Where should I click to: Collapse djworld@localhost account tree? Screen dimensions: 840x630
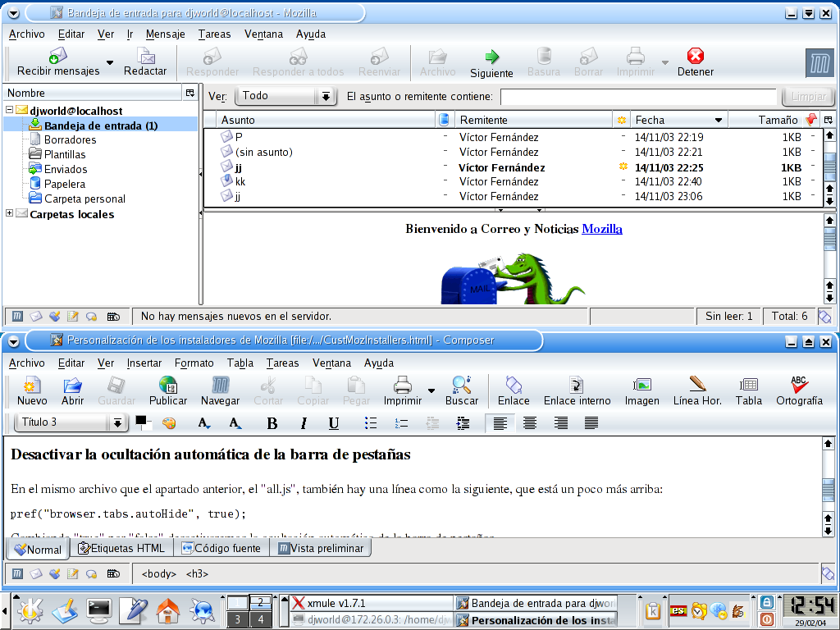9,110
